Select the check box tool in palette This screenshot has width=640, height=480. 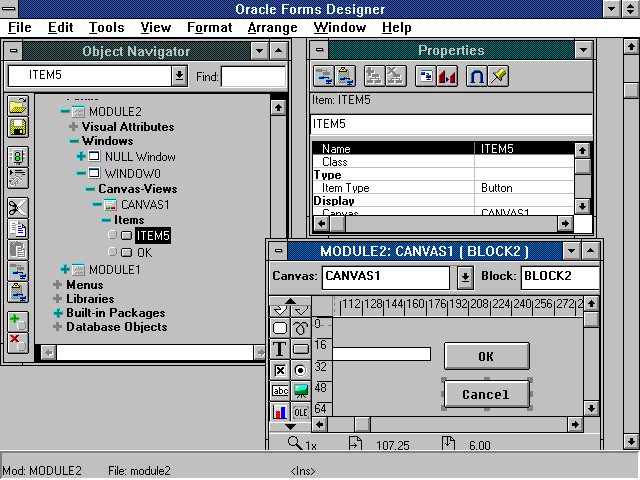pos(280,370)
